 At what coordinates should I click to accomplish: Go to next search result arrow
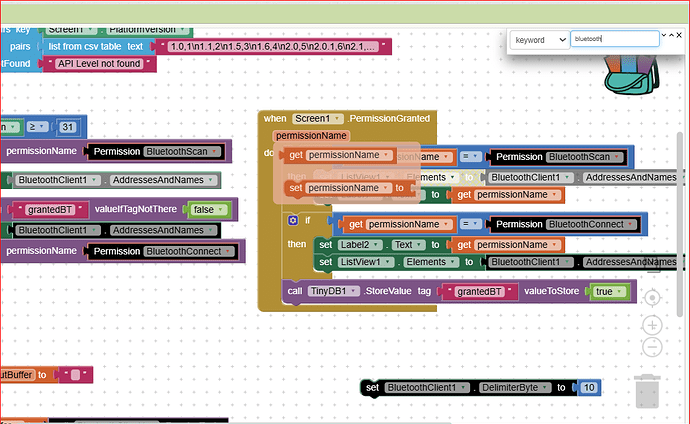tap(664, 35)
